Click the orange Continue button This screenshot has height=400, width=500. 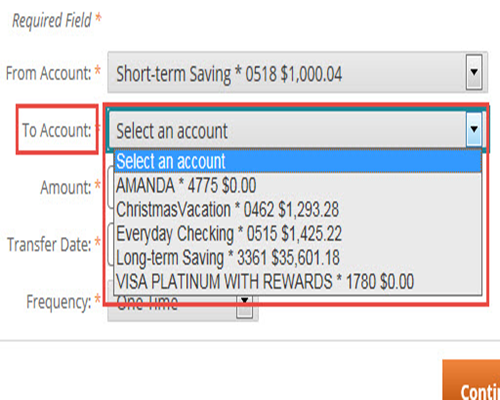(x=471, y=380)
